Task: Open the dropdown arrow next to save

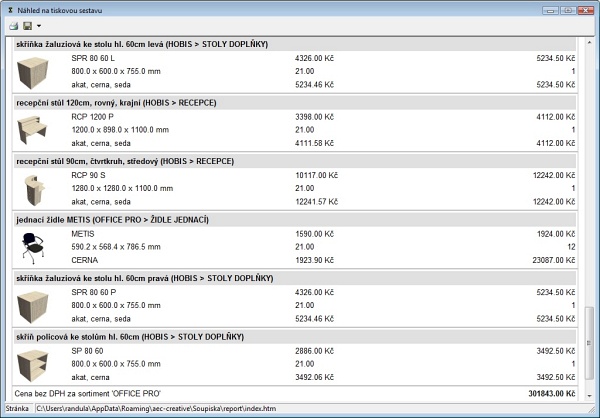Action: [x=39, y=26]
